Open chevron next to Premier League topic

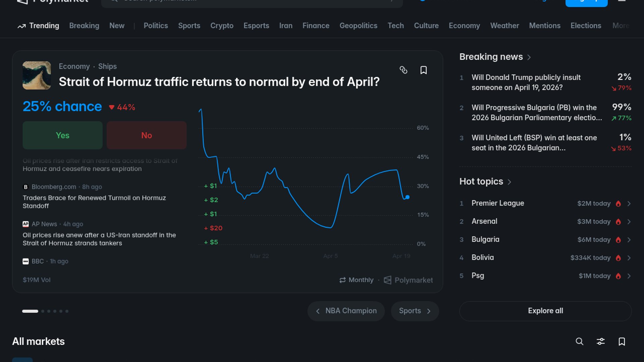[x=629, y=203]
